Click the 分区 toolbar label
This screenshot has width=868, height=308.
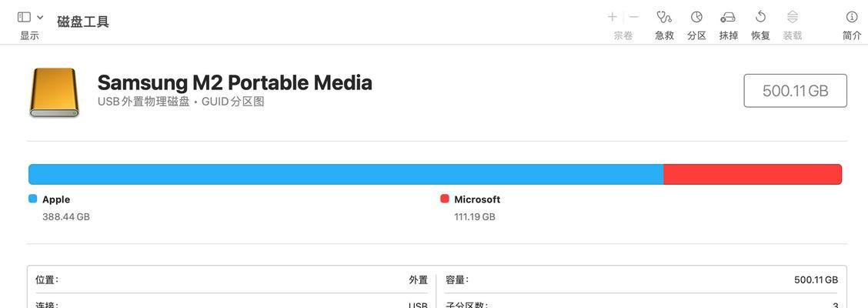(696, 35)
